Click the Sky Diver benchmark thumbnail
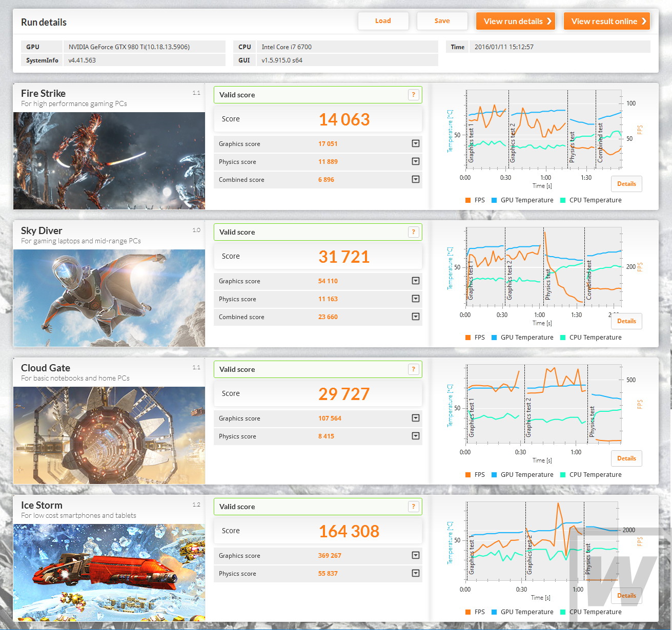The width and height of the screenshot is (672, 630). click(109, 298)
